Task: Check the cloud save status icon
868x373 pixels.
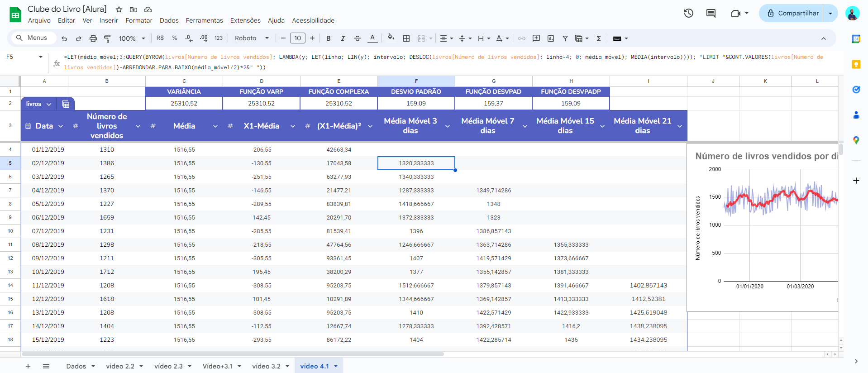Action: click(148, 10)
